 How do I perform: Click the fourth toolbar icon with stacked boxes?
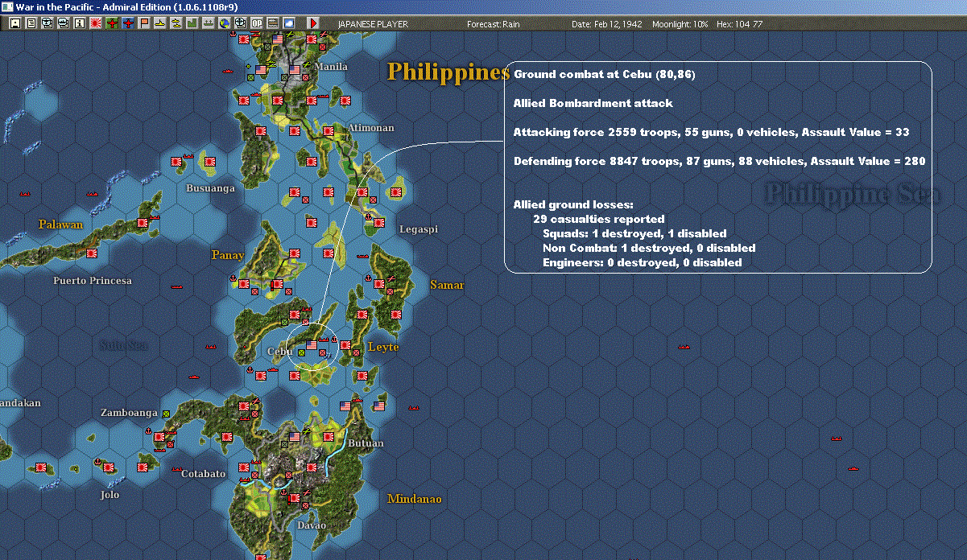coord(63,23)
